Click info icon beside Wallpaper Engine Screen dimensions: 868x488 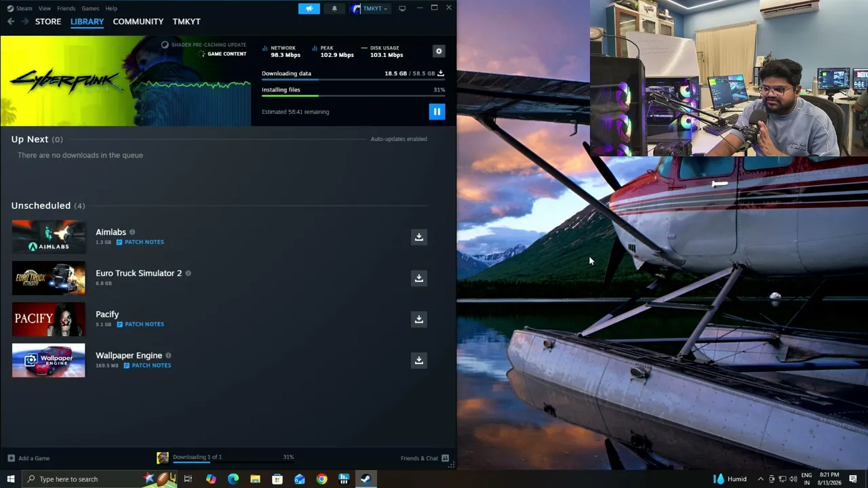(x=168, y=355)
